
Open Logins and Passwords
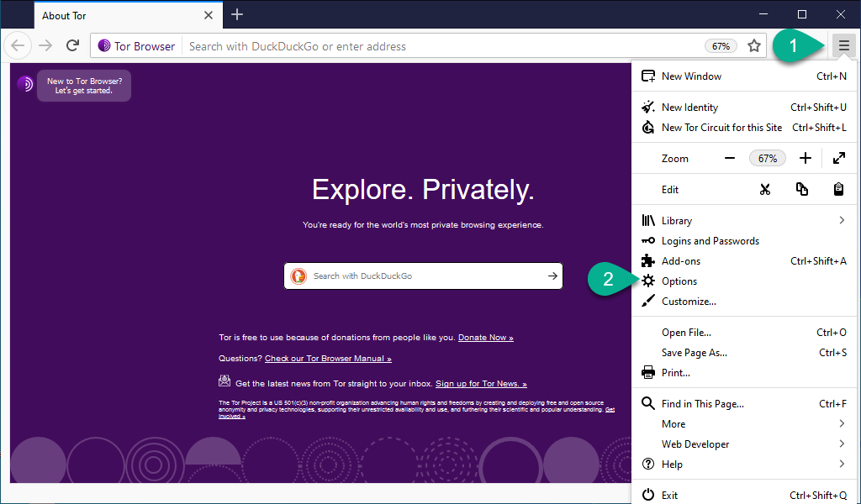pos(744,241)
